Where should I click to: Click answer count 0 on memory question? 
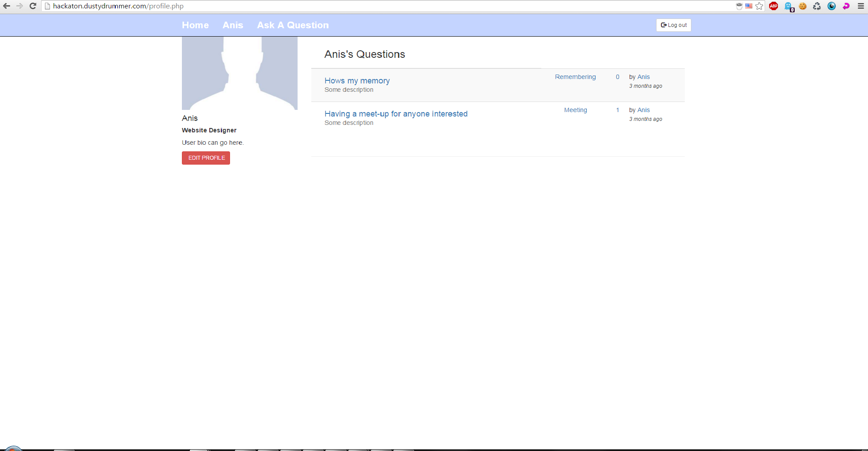point(618,77)
